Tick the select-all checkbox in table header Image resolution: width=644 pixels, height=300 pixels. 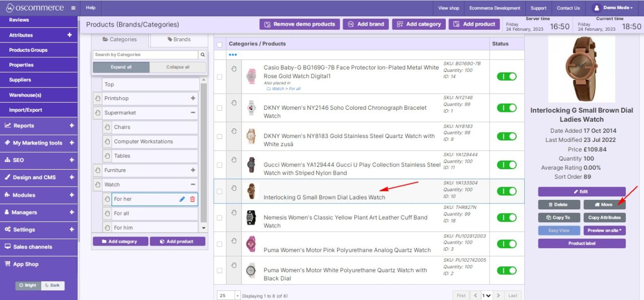point(219,44)
